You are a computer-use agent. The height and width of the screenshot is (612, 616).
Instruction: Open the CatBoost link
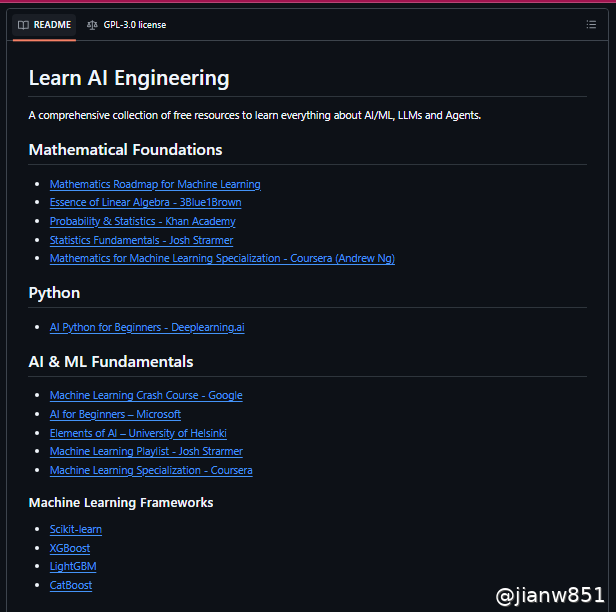point(71,585)
